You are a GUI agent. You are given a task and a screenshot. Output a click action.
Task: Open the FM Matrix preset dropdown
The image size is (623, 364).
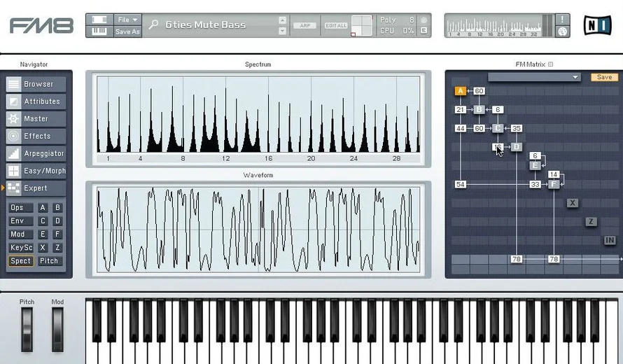[x=534, y=77]
